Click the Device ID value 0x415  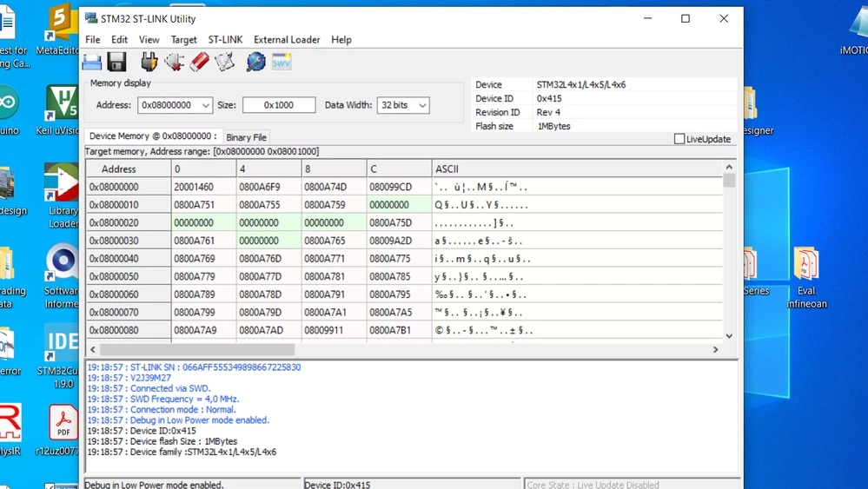point(549,98)
